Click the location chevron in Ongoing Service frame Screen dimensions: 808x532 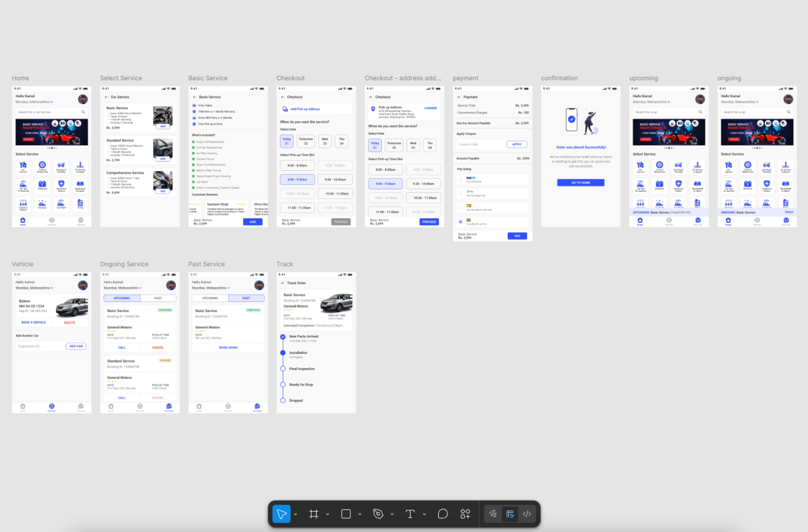[x=140, y=288]
